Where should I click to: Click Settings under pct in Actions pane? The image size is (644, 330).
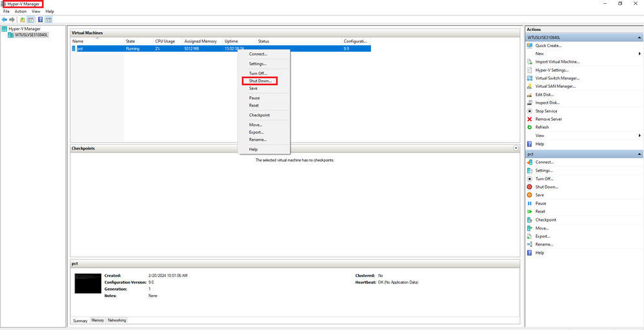pyautogui.click(x=544, y=170)
